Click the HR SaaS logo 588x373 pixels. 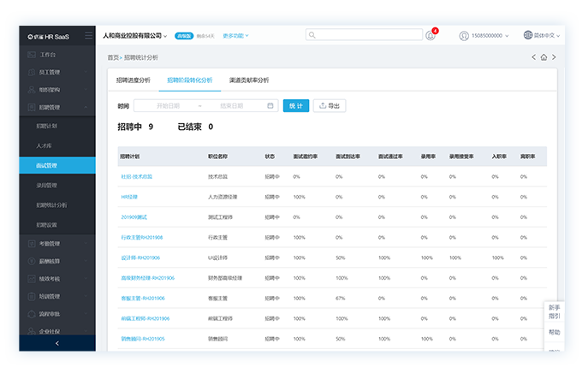(x=49, y=37)
